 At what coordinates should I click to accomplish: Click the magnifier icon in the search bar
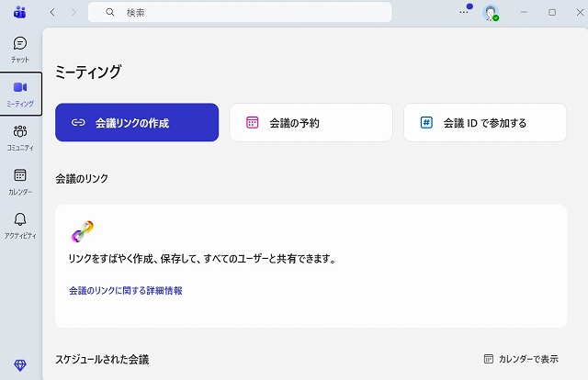pos(110,13)
